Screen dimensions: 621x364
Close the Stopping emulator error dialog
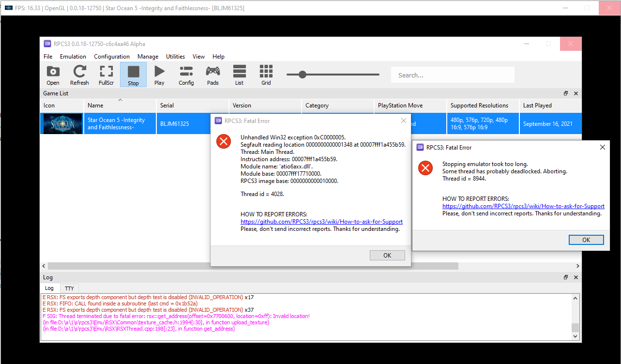point(602,147)
